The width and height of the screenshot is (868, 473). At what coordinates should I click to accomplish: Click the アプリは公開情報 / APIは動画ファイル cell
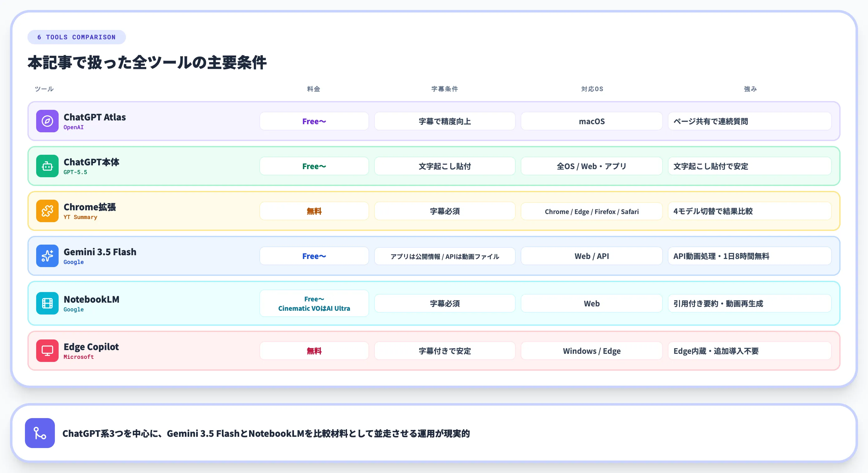(445, 256)
